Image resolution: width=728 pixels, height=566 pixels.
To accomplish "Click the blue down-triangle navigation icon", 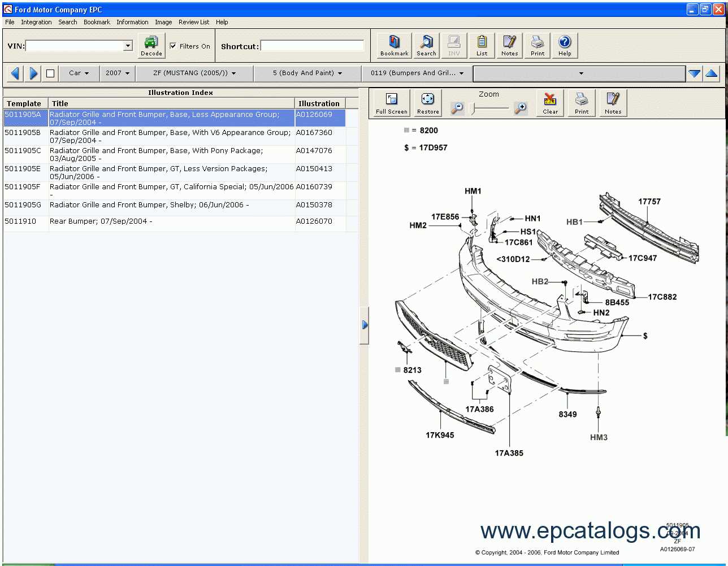I will [695, 73].
